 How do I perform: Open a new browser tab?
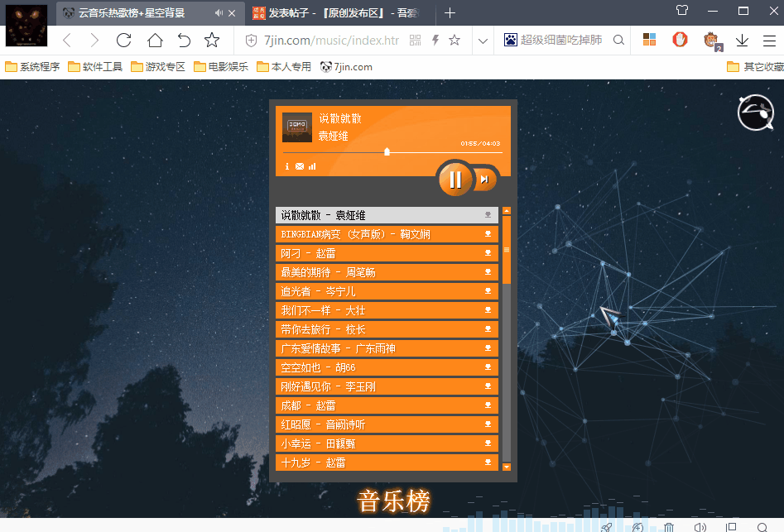pos(450,12)
